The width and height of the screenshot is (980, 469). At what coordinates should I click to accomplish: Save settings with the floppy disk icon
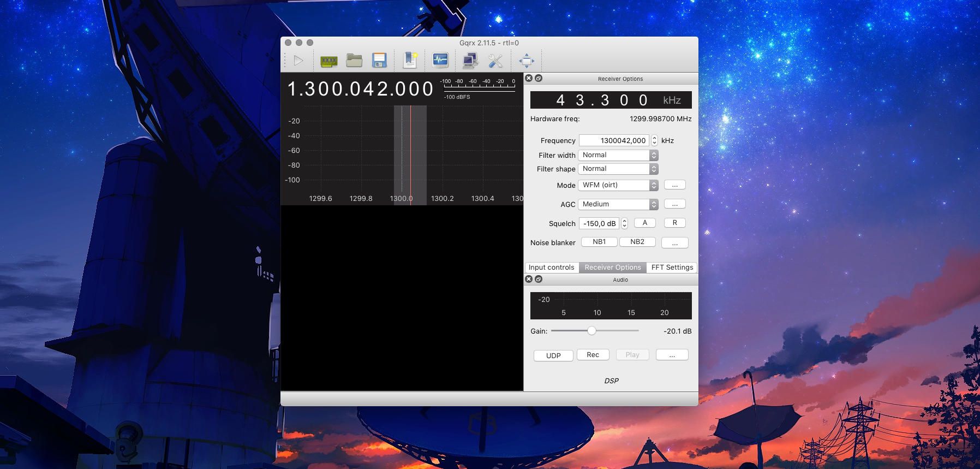[379, 61]
